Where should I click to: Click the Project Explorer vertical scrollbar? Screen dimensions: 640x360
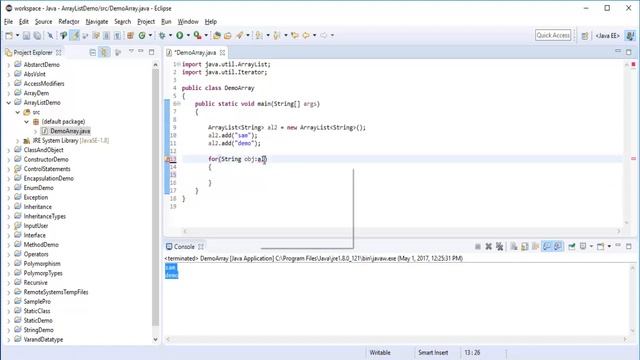(156, 196)
